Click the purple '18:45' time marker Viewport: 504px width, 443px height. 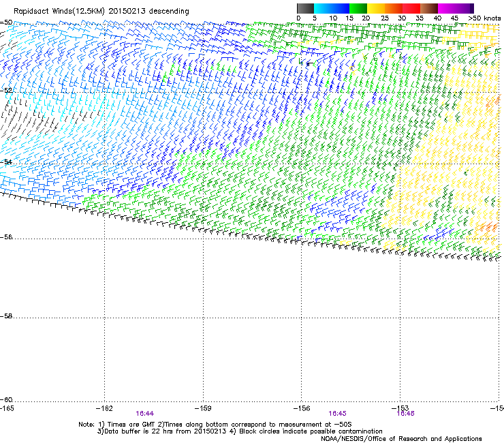point(337,414)
